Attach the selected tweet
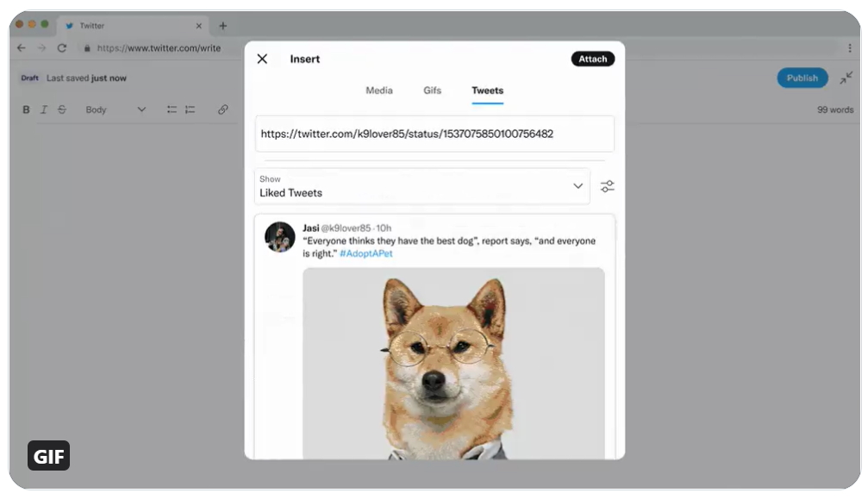The image size is (868, 499). pyautogui.click(x=592, y=59)
